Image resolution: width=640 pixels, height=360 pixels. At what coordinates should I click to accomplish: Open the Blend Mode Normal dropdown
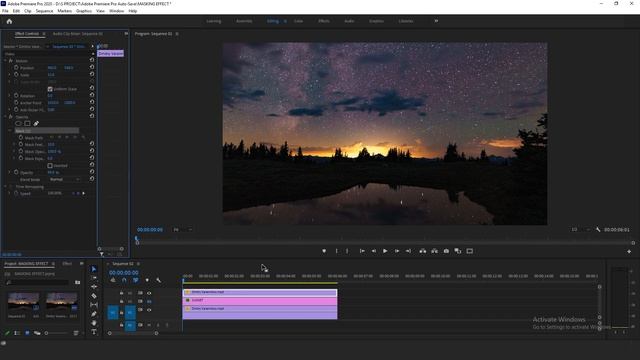[64, 180]
